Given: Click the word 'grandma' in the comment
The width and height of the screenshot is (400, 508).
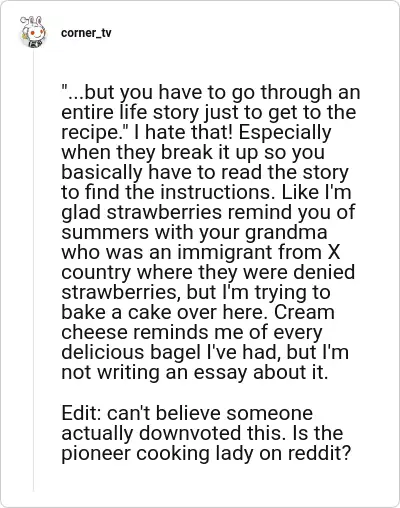Looking at the screenshot, I should [x=286, y=233].
